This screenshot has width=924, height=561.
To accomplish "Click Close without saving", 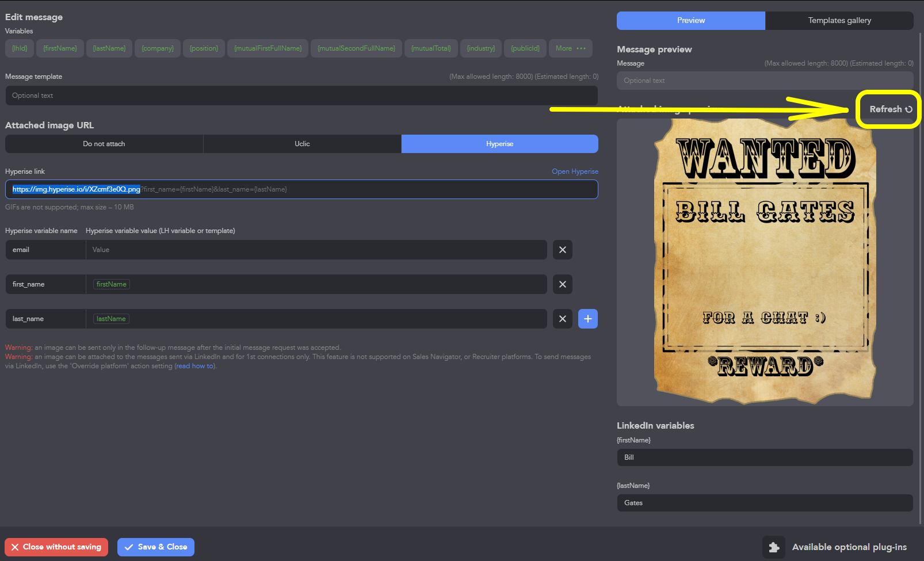I will tap(56, 547).
